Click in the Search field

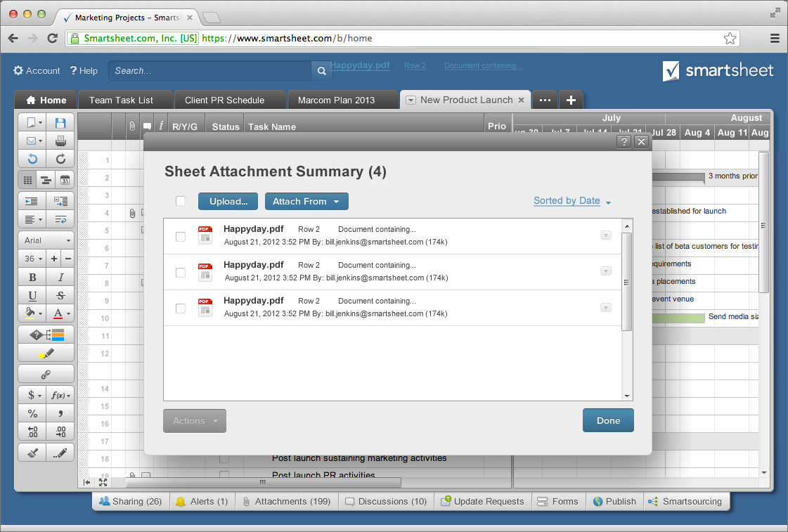[x=210, y=72]
